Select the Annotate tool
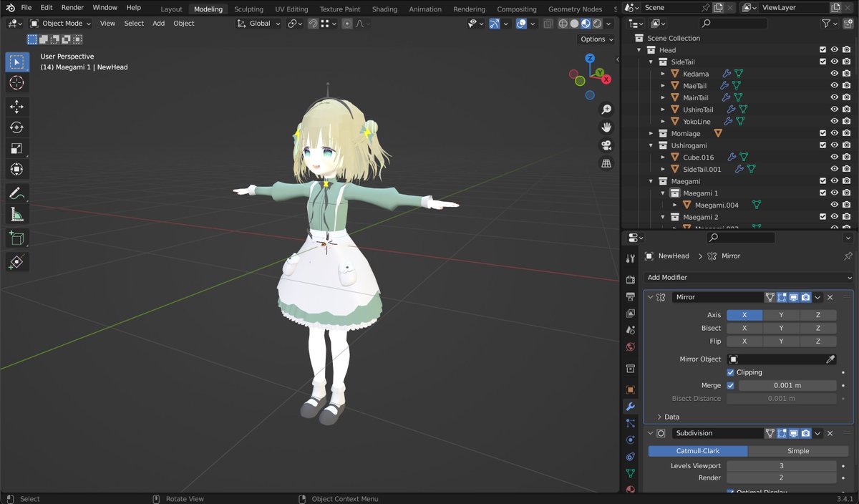 point(16,193)
